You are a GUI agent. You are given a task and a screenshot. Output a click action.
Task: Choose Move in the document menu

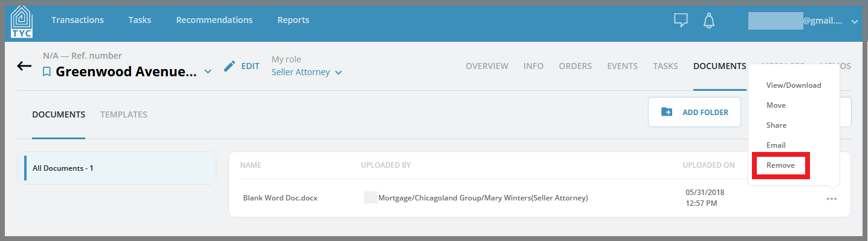pos(776,105)
